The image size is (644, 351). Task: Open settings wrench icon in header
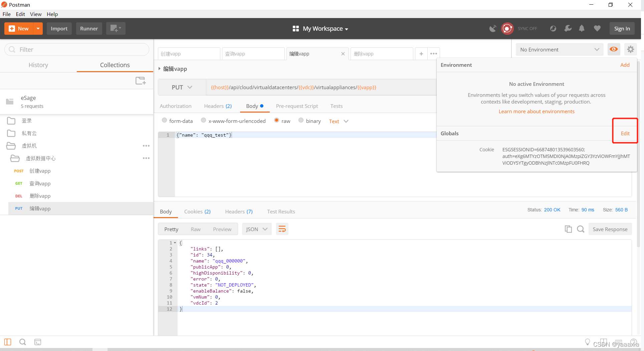click(x=568, y=28)
